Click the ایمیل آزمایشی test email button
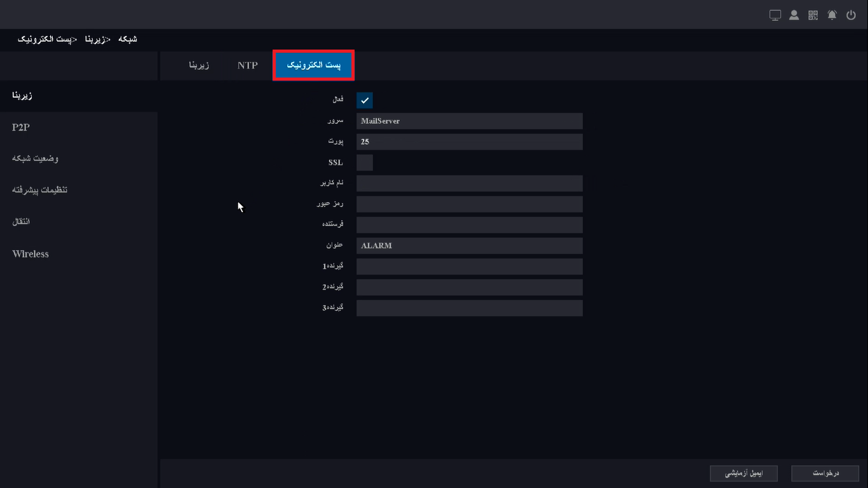 [x=744, y=473]
